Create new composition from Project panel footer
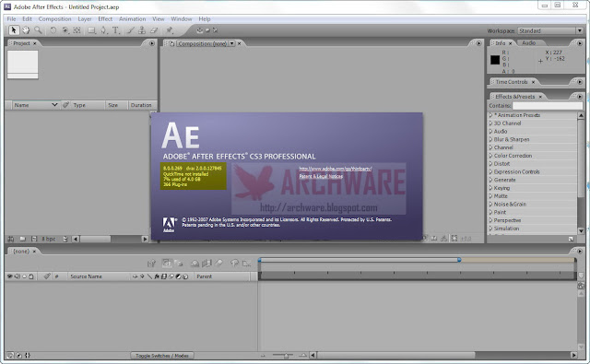The height and width of the screenshot is (364, 590). click(x=34, y=239)
